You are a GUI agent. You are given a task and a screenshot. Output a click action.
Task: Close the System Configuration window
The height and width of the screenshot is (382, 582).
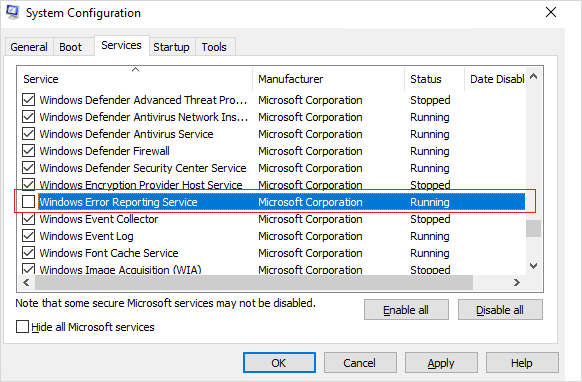click(551, 12)
